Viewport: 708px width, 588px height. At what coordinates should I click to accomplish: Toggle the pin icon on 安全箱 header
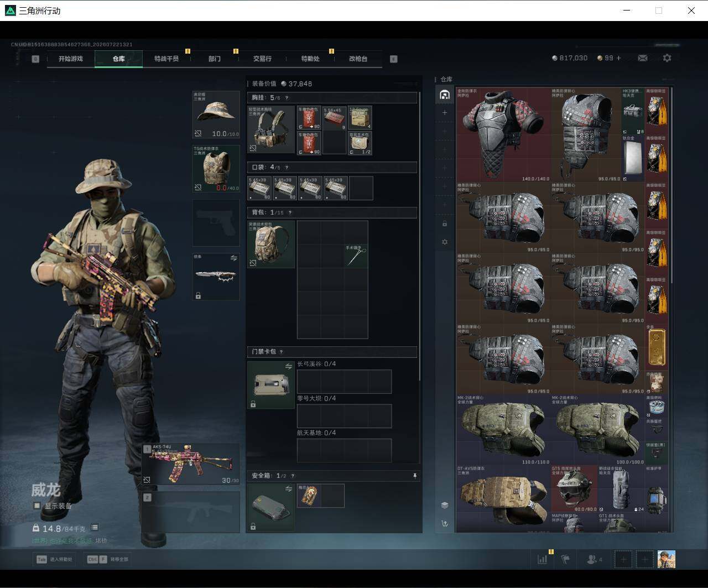click(415, 476)
